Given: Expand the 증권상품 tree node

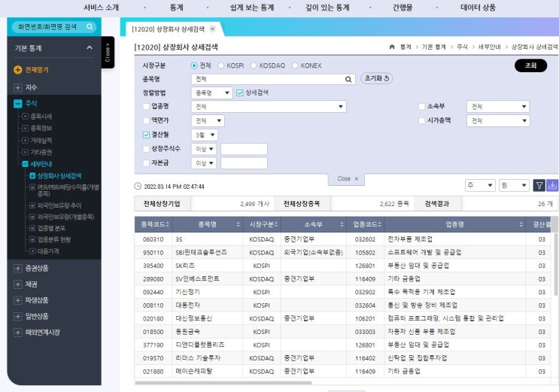Looking at the screenshot, I should 18,268.
